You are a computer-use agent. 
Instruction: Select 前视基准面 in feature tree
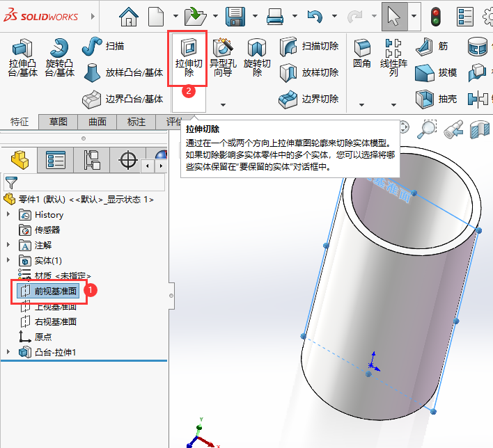(x=48, y=291)
